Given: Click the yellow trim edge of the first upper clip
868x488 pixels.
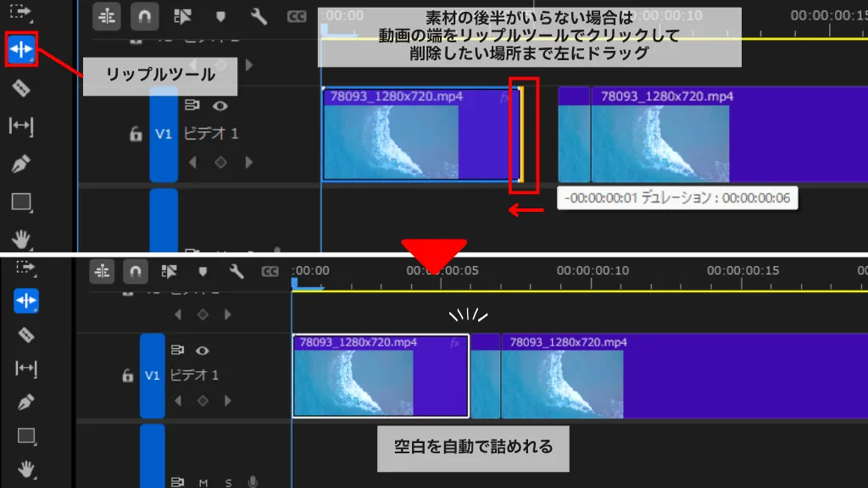Looking at the screenshot, I should pos(521,135).
